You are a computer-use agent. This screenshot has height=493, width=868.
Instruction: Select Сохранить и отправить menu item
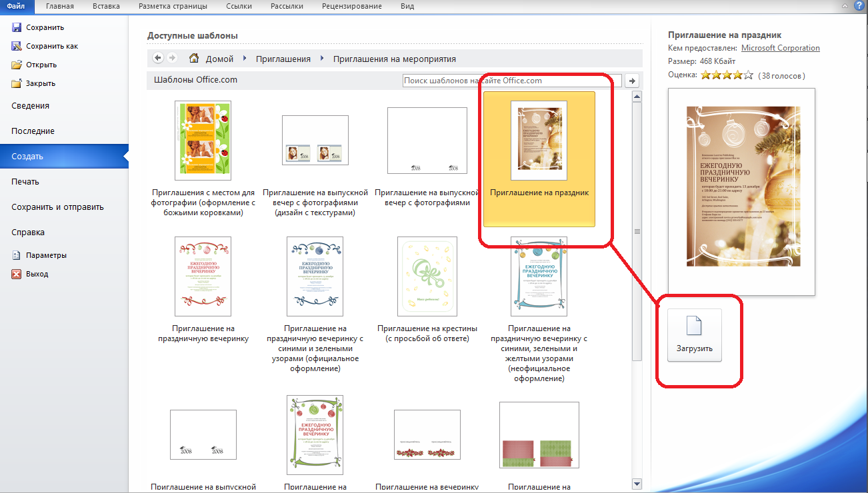pyautogui.click(x=57, y=207)
